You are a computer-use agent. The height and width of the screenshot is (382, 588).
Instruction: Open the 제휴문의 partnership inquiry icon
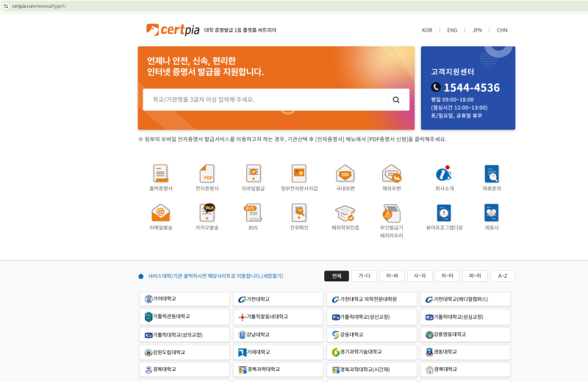pyautogui.click(x=492, y=173)
